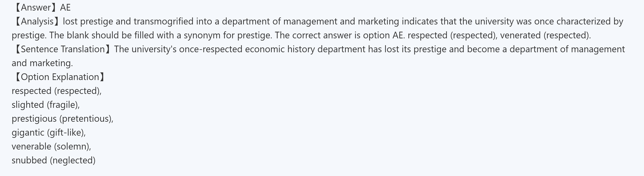Click the option gigantic (gift-like)
Image resolution: width=644 pixels, height=176 pixels.
tap(48, 132)
